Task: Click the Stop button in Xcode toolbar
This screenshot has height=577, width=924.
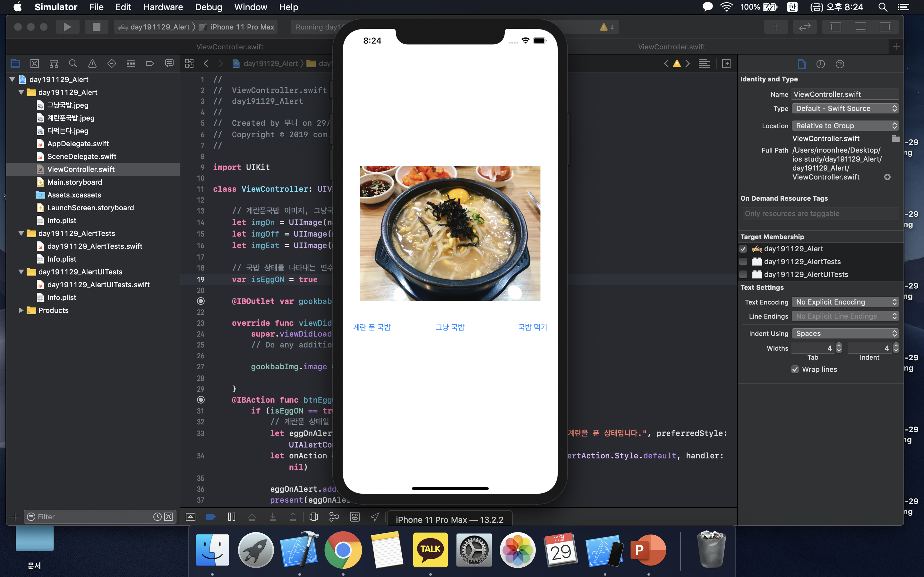Action: pos(96,27)
